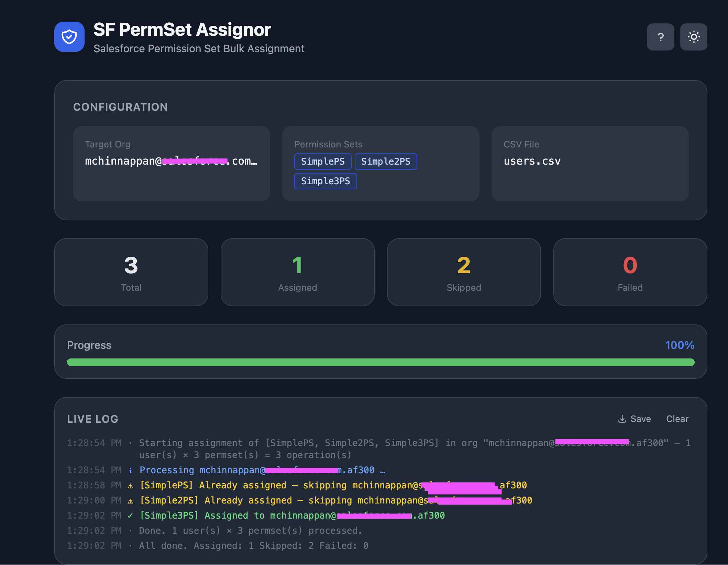This screenshot has width=728, height=565.
Task: Click the 1:28:58 PM timestamp
Action: [94, 485]
